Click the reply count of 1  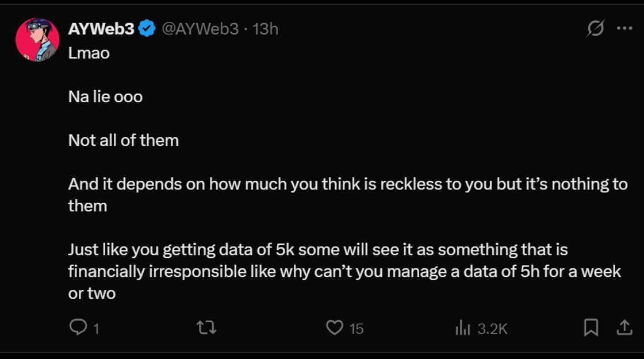[x=96, y=329]
